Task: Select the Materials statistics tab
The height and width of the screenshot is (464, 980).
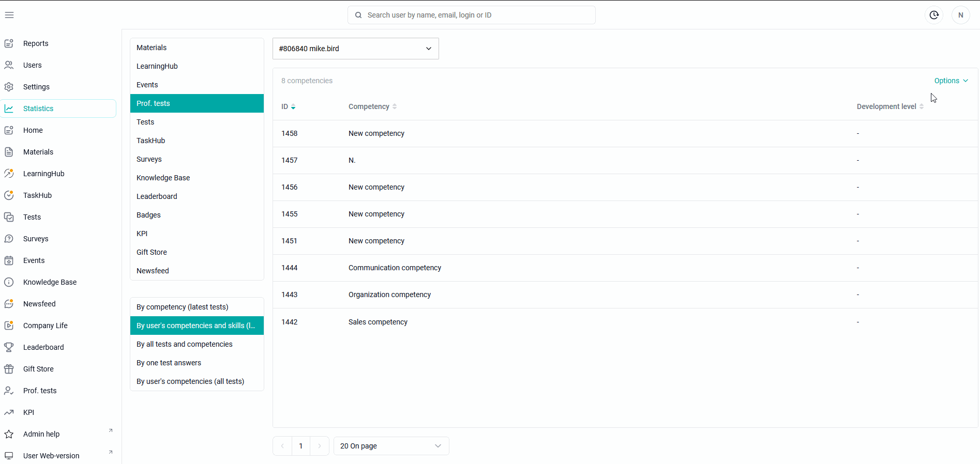Action: tap(197, 48)
